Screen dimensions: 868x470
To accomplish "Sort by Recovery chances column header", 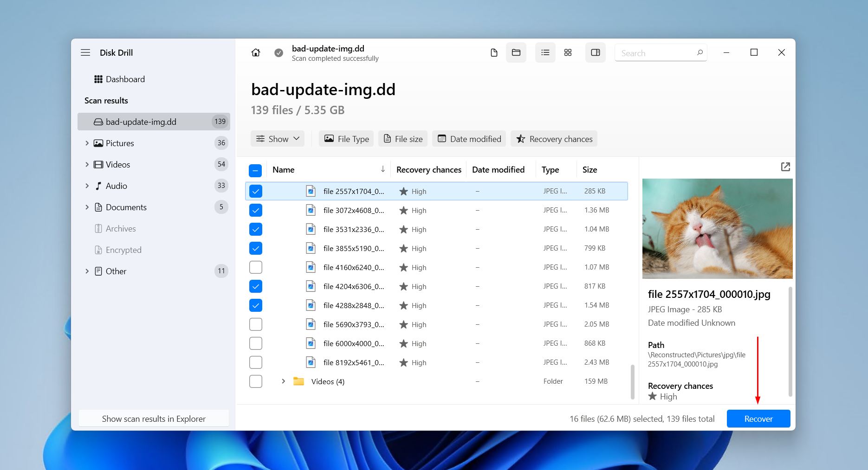I will (428, 170).
